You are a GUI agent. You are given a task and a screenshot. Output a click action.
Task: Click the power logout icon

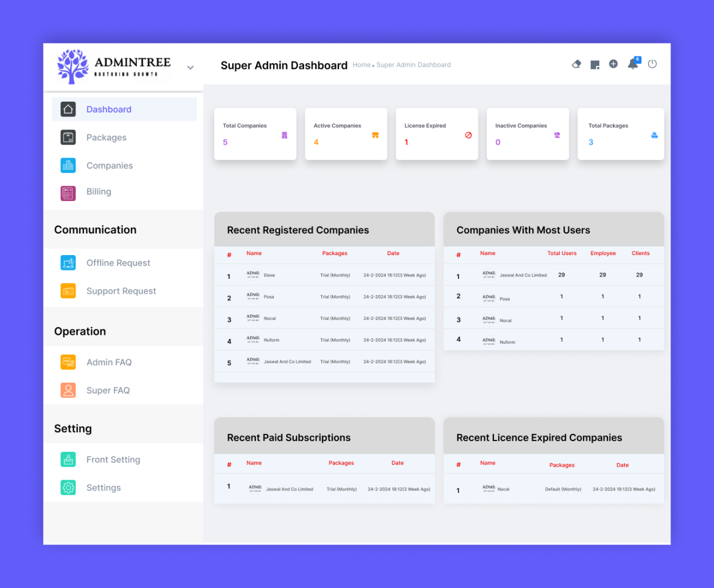(x=652, y=64)
